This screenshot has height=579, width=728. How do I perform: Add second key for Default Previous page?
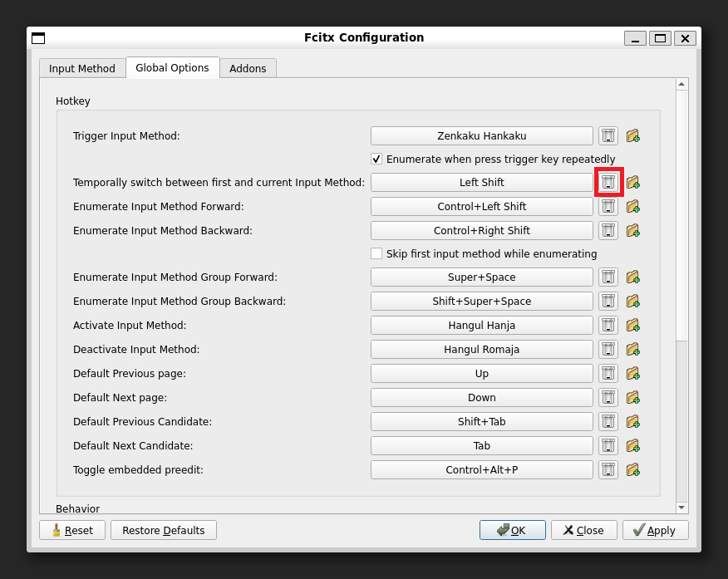[632, 374]
